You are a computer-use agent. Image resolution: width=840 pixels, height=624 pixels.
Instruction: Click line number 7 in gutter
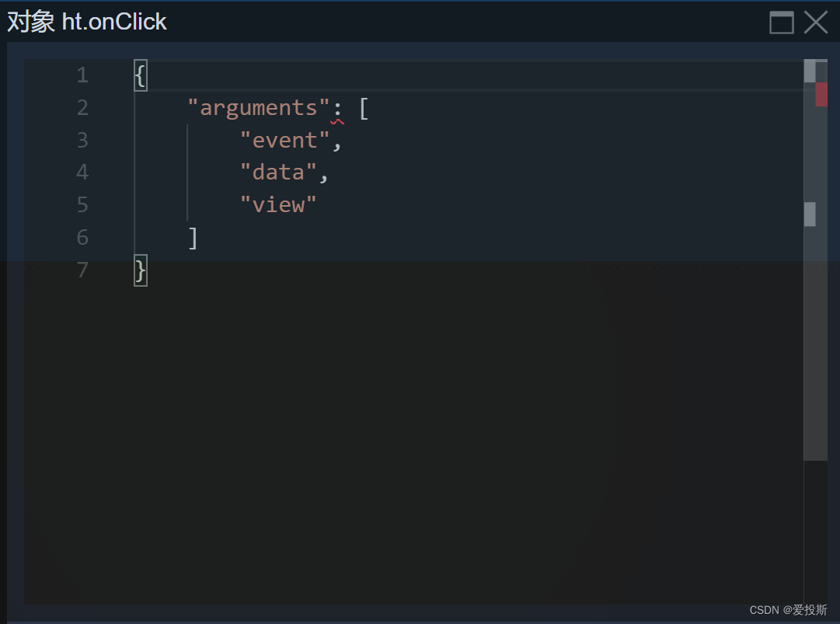click(x=82, y=270)
